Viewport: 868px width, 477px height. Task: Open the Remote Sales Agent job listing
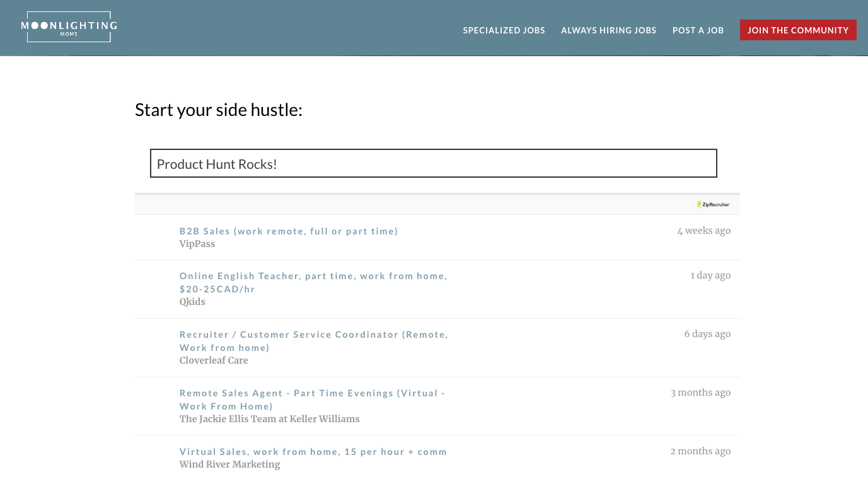click(312, 399)
